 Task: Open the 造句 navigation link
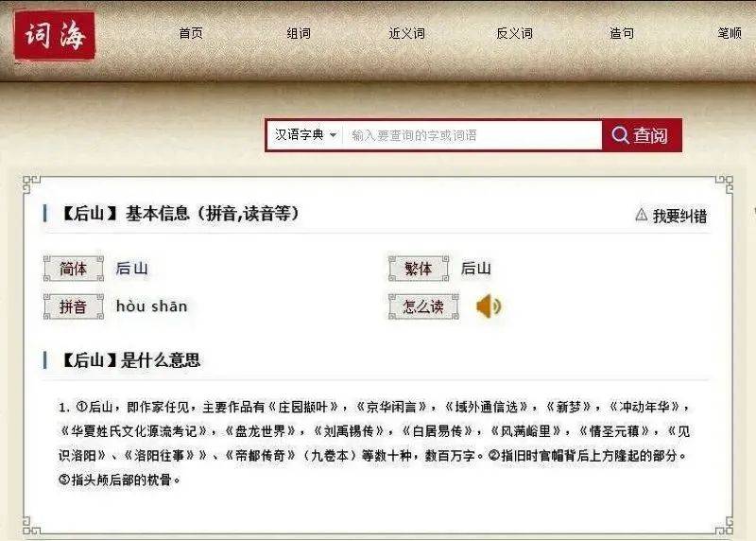click(622, 33)
